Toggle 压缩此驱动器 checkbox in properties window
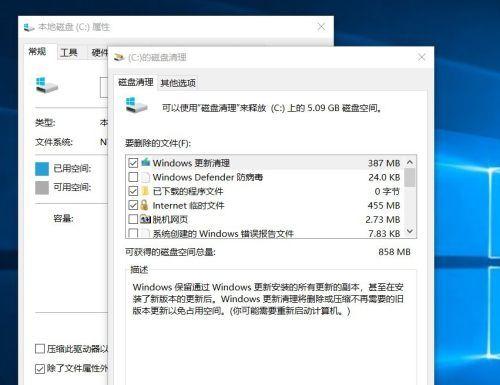Image resolution: width=500 pixels, height=385 pixels. 40,349
